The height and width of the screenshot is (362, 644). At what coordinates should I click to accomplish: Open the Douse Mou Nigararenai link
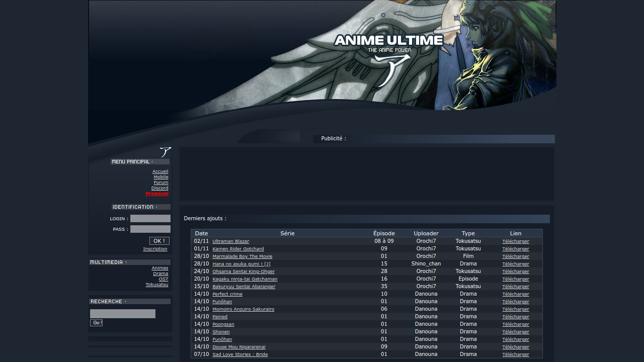pos(239,347)
